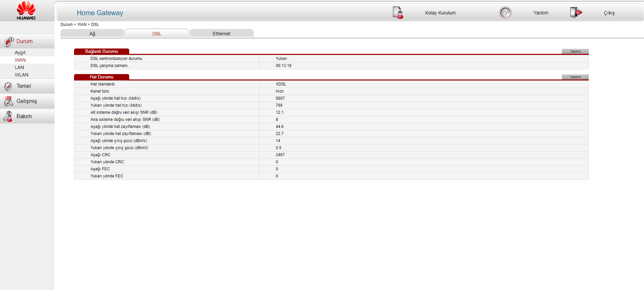Click downstream attenuation value 44.6
The height and width of the screenshot is (302, 644).
[x=280, y=127]
